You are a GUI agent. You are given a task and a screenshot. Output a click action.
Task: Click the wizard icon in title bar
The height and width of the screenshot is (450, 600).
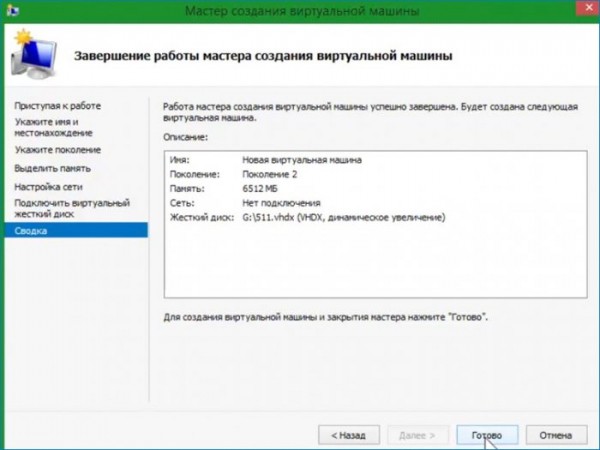[13, 10]
